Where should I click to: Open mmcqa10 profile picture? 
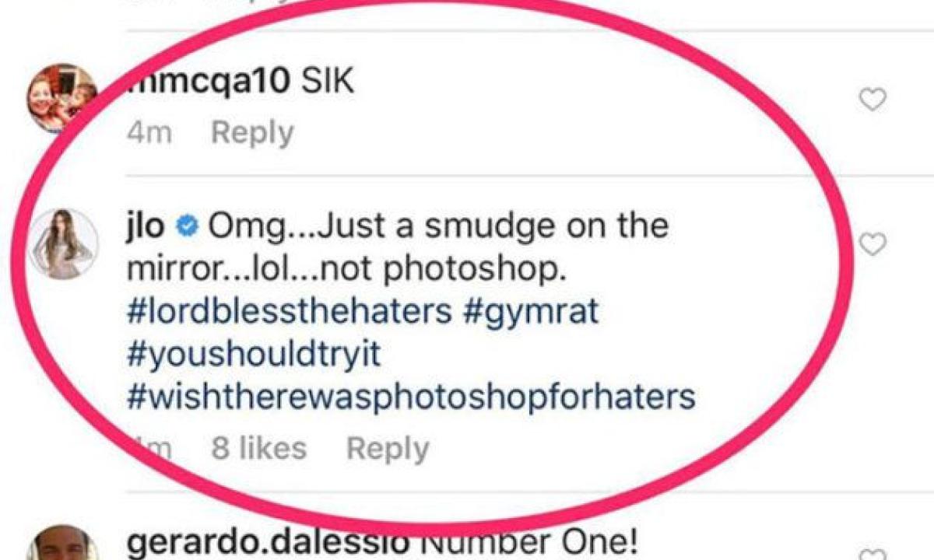(x=62, y=98)
